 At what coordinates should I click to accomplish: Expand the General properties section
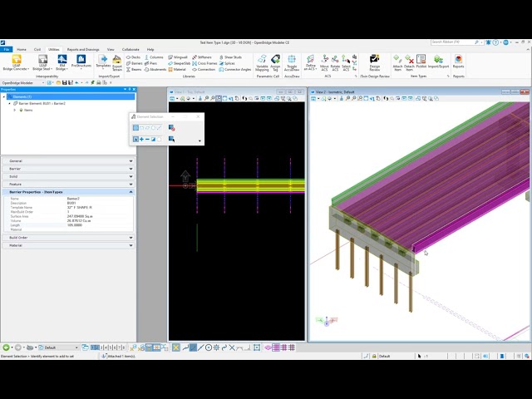tap(68, 160)
